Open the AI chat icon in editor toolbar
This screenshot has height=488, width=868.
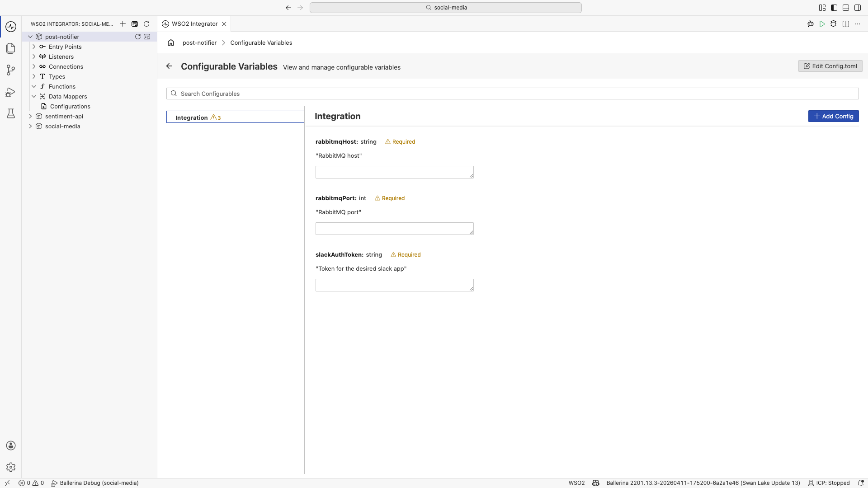pos(811,24)
